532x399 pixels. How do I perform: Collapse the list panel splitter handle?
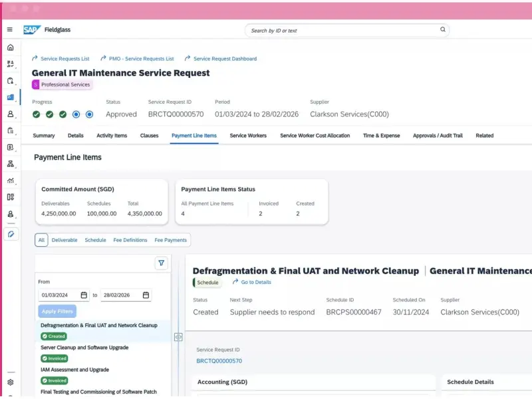pyautogui.click(x=178, y=337)
